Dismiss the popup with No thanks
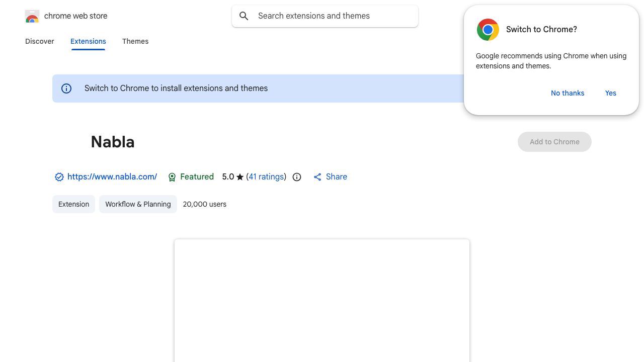This screenshot has height=362, width=644. tap(568, 93)
